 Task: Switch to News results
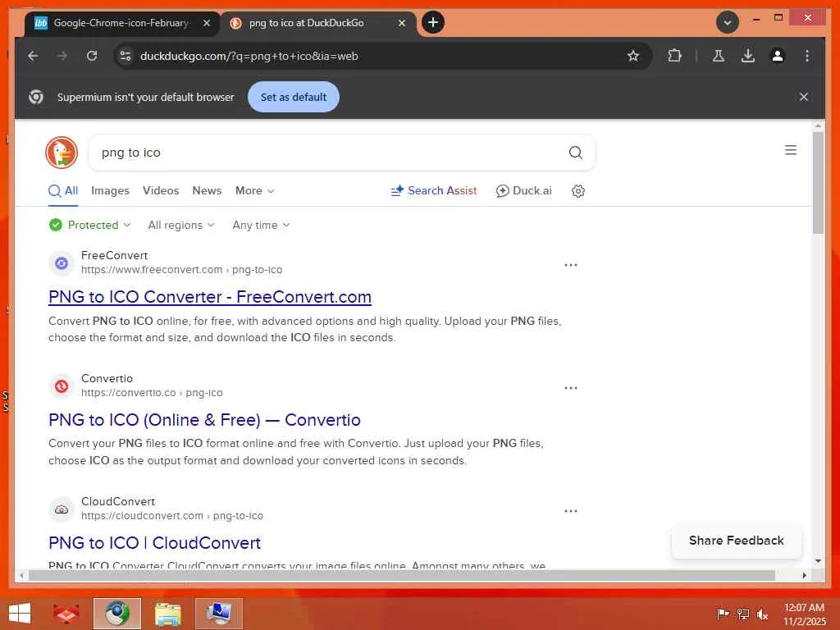[x=207, y=190]
